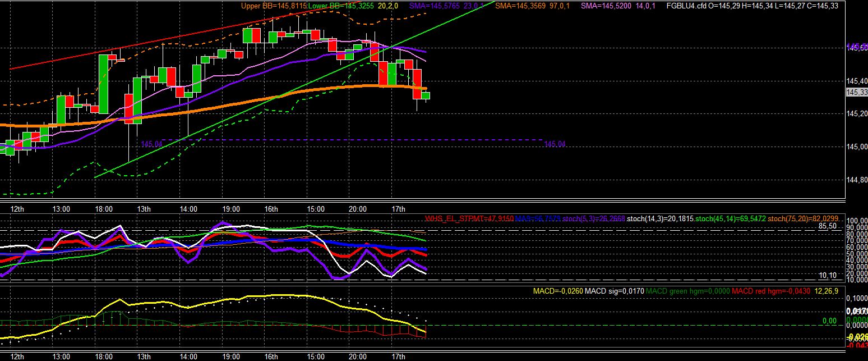The height and width of the screenshot is (361, 868).
Task: Click the 12th date label on the bottom MACD axis
Action: (17, 357)
